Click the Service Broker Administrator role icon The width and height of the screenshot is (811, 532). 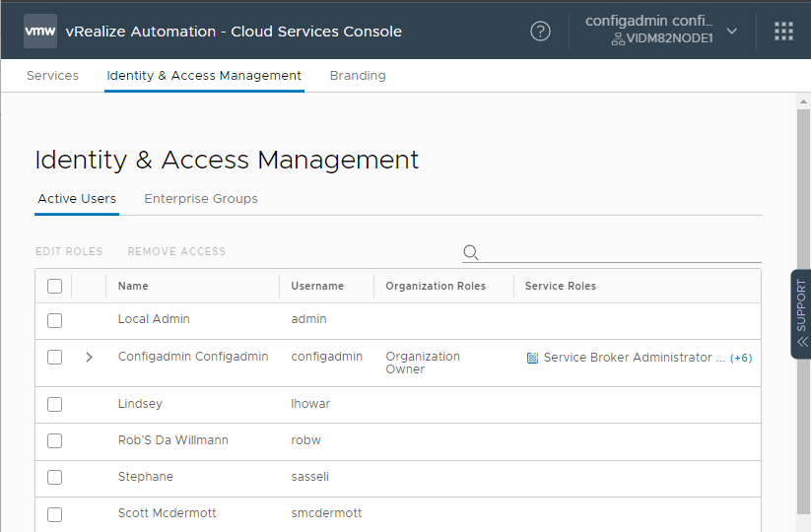point(532,358)
